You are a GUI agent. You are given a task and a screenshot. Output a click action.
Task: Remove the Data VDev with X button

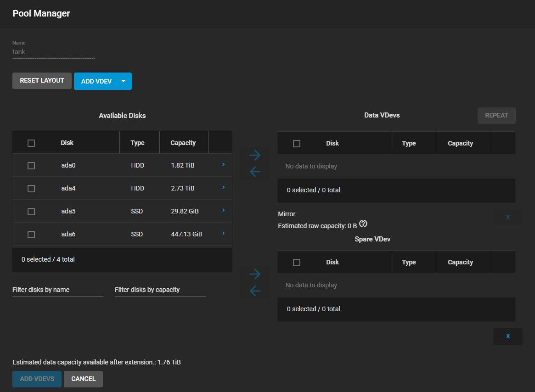[x=507, y=217]
